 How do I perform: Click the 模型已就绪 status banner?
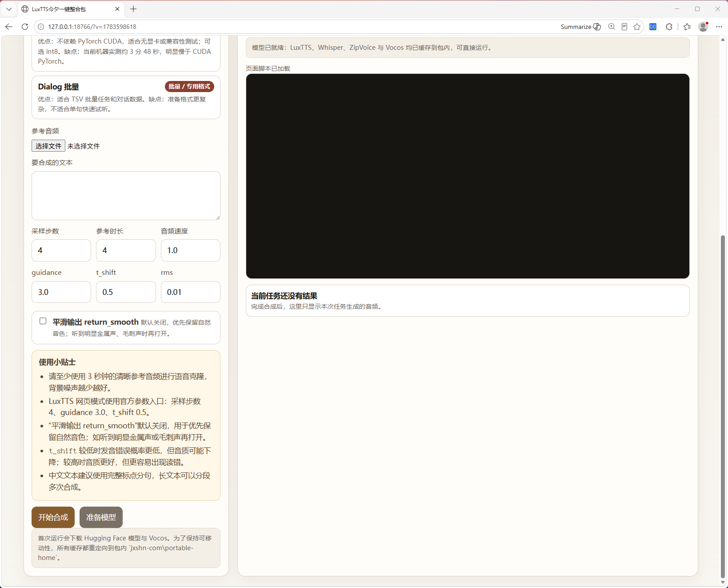pyautogui.click(x=468, y=48)
